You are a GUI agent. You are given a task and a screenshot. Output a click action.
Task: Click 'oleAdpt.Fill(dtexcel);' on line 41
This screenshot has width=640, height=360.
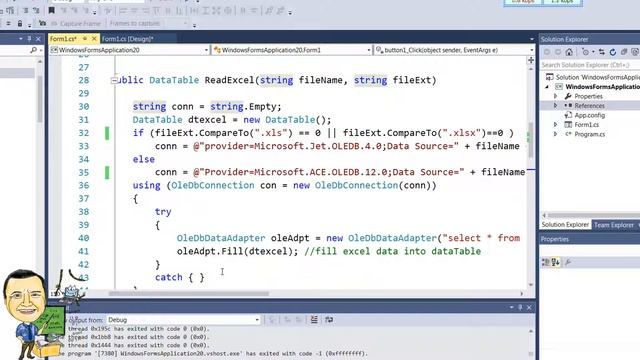point(238,251)
